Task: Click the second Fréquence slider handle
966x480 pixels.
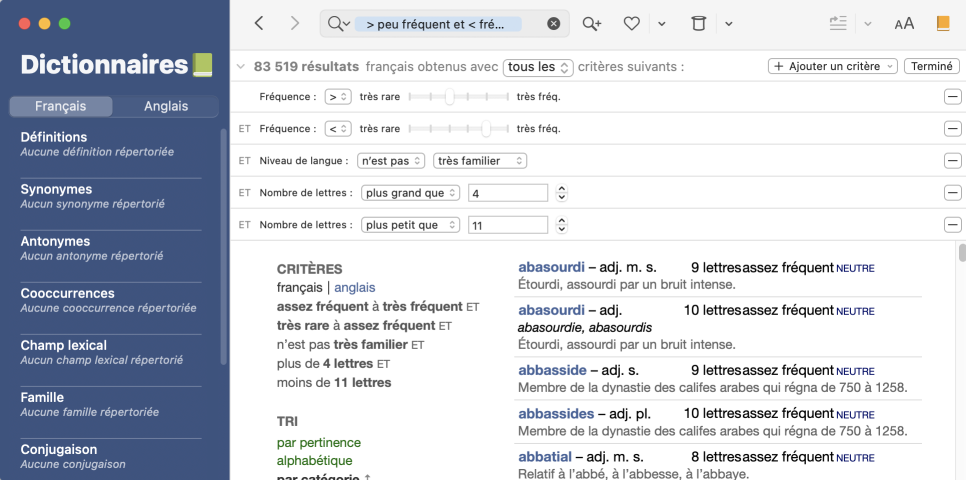Action: pyautogui.click(x=487, y=129)
